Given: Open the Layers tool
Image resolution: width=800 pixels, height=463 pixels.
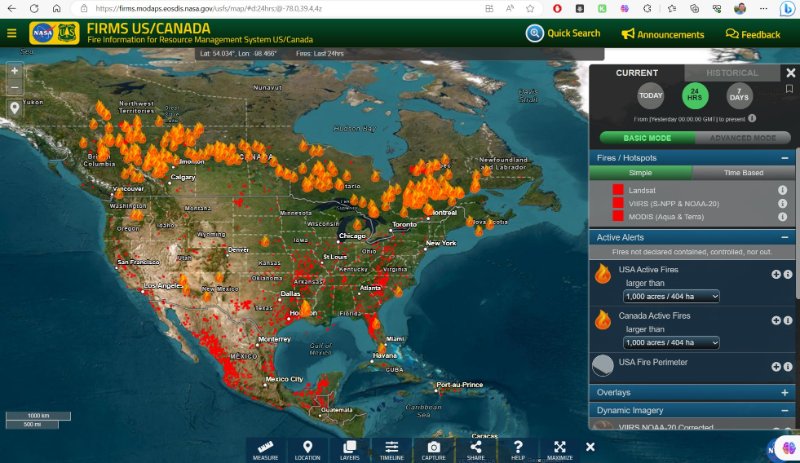Looking at the screenshot, I should 349,450.
